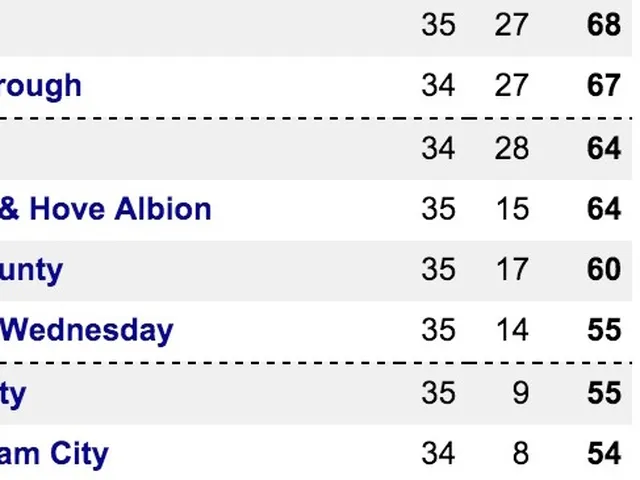Click the goal difference value 17
This screenshot has height=480, width=640.
tap(511, 270)
